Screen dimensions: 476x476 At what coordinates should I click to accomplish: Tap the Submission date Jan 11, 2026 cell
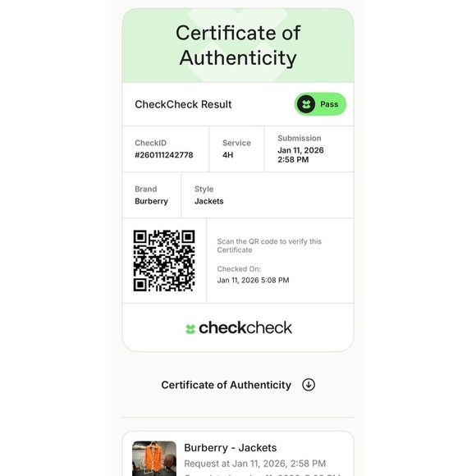coord(309,149)
